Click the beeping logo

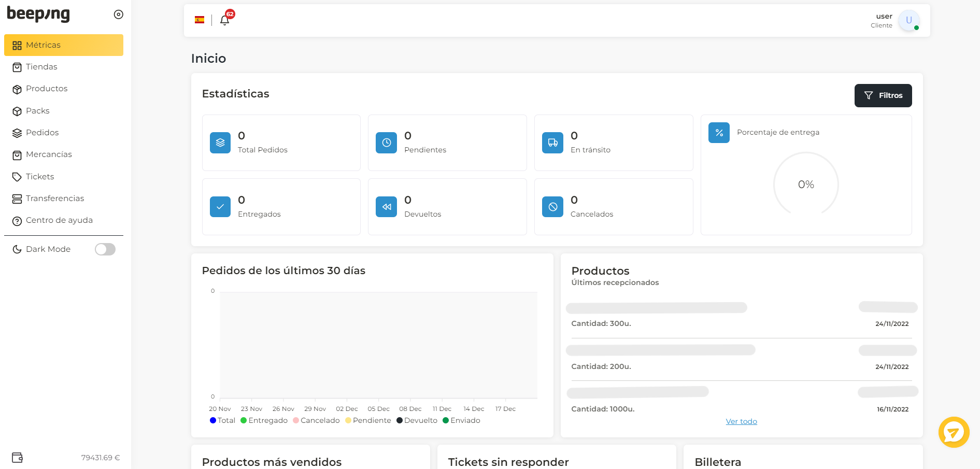(x=38, y=15)
